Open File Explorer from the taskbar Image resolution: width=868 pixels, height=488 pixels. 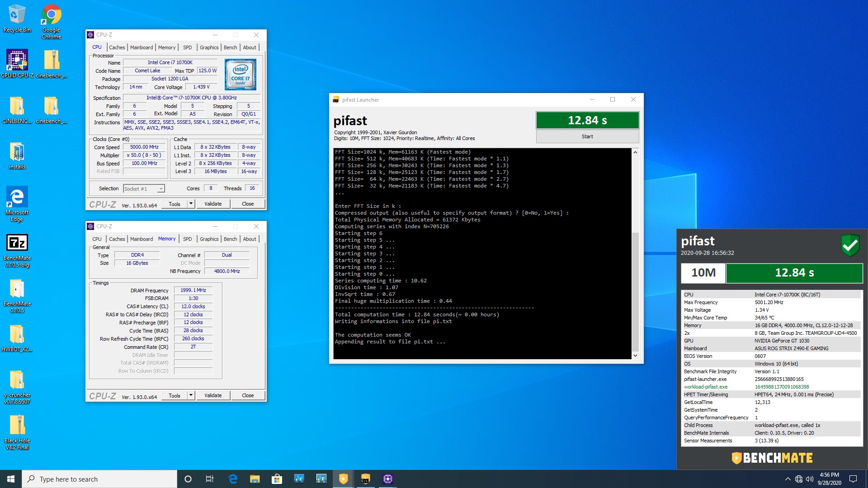(255, 479)
